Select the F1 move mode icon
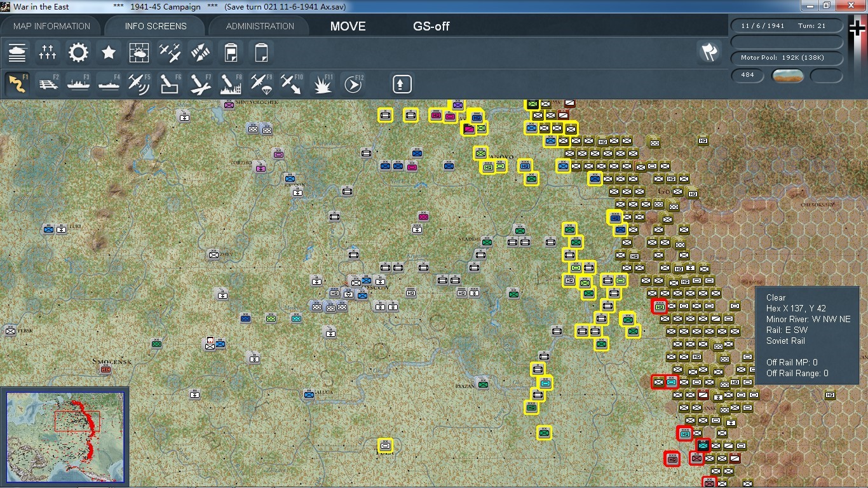 17,83
